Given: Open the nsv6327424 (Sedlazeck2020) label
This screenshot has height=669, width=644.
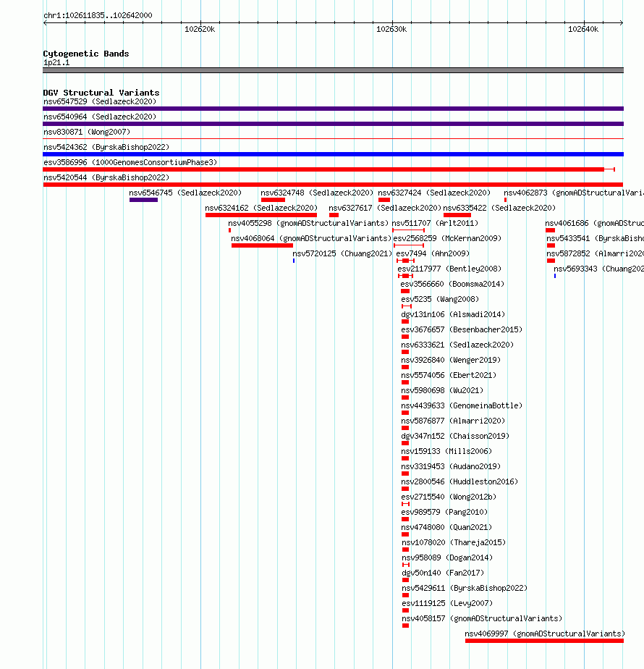Looking at the screenshot, I should click(x=434, y=193).
